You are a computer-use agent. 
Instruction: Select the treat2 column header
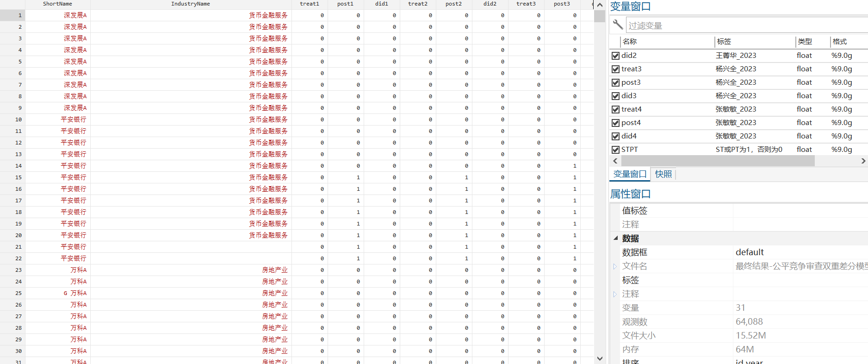tap(418, 4)
